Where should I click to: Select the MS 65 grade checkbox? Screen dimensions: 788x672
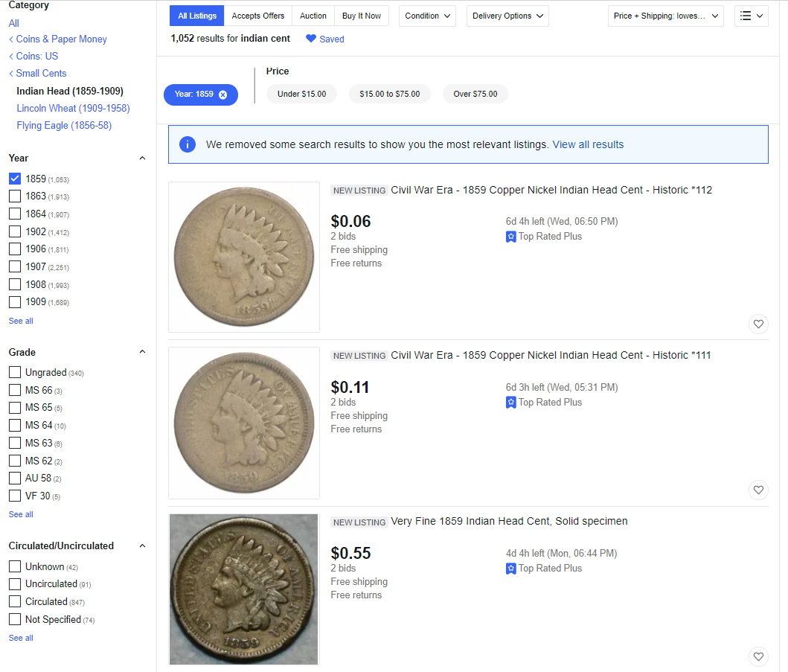coord(15,407)
